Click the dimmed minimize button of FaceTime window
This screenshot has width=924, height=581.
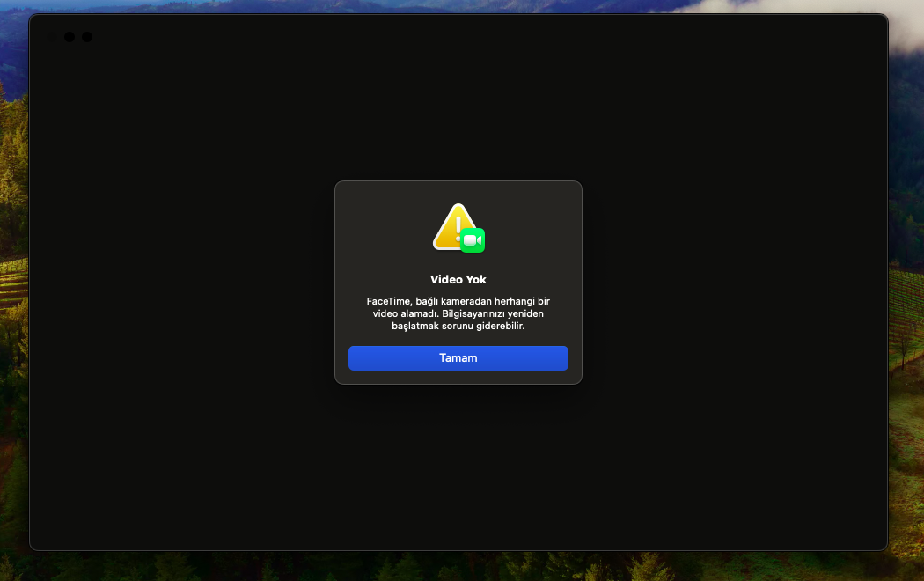70,37
